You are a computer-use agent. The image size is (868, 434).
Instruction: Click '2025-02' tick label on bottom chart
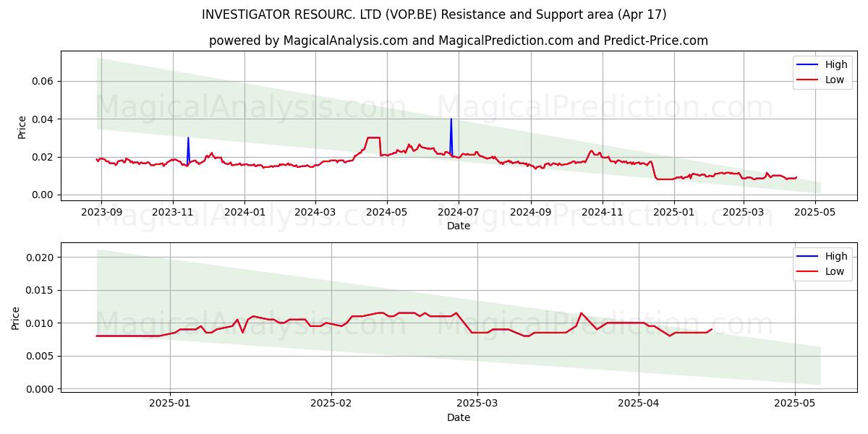click(331, 404)
